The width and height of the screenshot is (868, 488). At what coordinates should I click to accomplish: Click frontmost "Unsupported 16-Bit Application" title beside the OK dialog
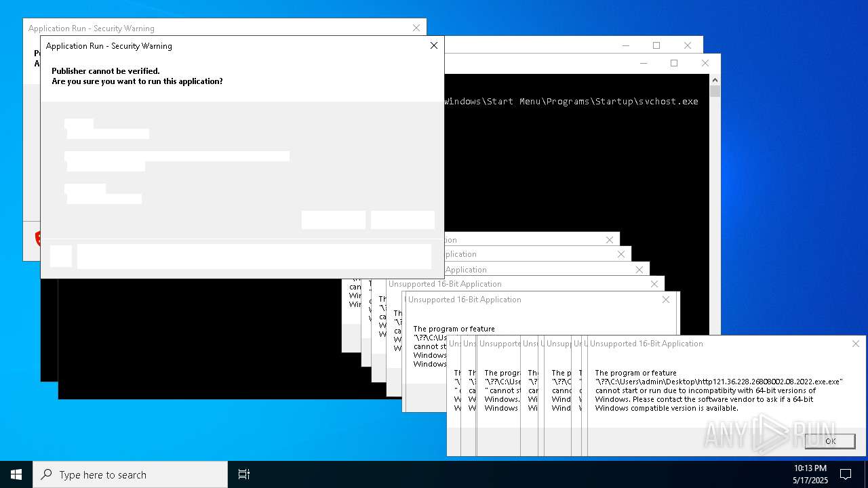tap(646, 344)
